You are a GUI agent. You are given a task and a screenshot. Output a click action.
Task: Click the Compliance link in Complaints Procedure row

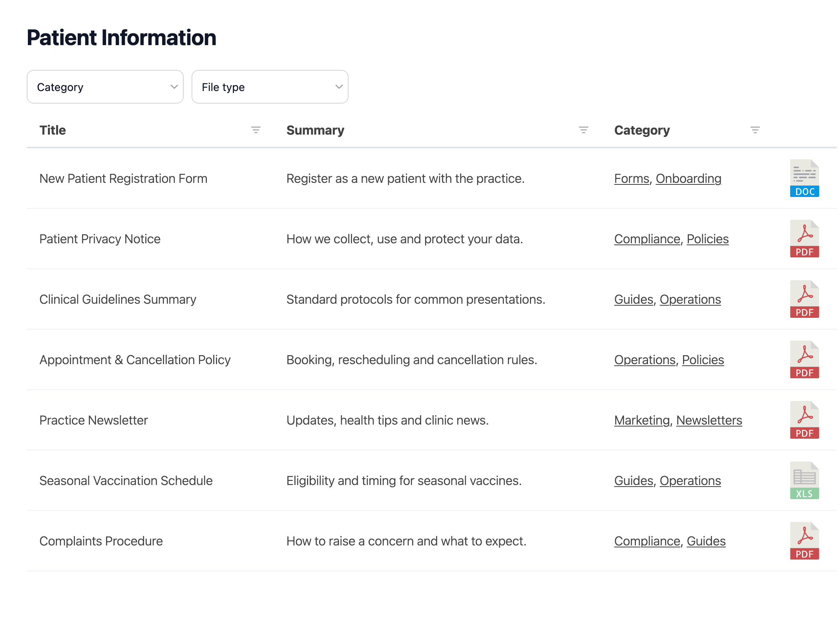coord(647,541)
